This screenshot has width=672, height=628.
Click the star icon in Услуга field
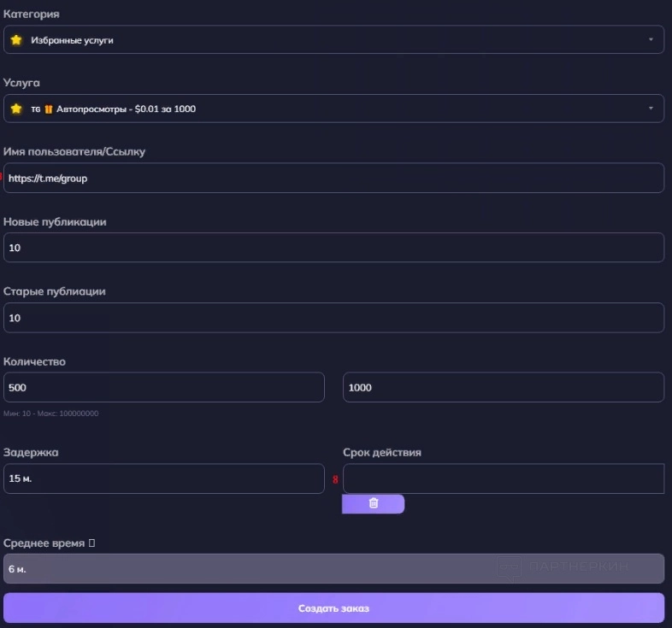[x=16, y=109]
